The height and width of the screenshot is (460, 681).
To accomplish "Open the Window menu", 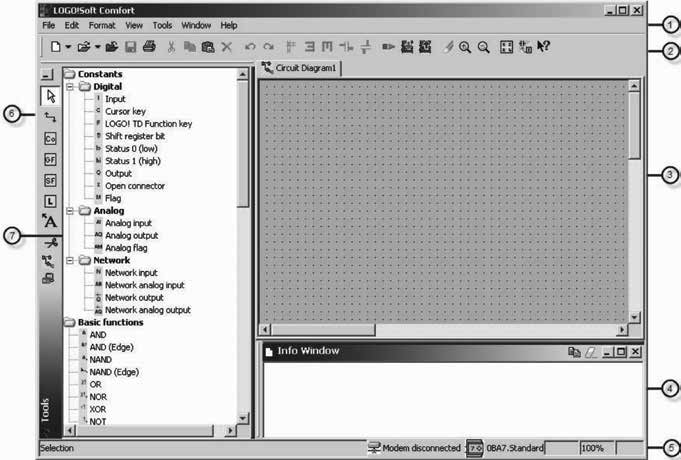I will 196,26.
